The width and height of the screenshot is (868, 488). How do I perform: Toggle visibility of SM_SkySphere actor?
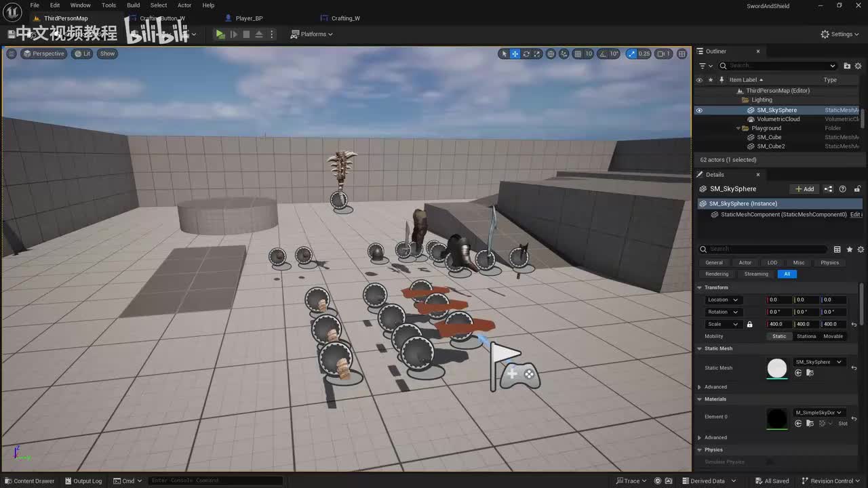pos(699,110)
